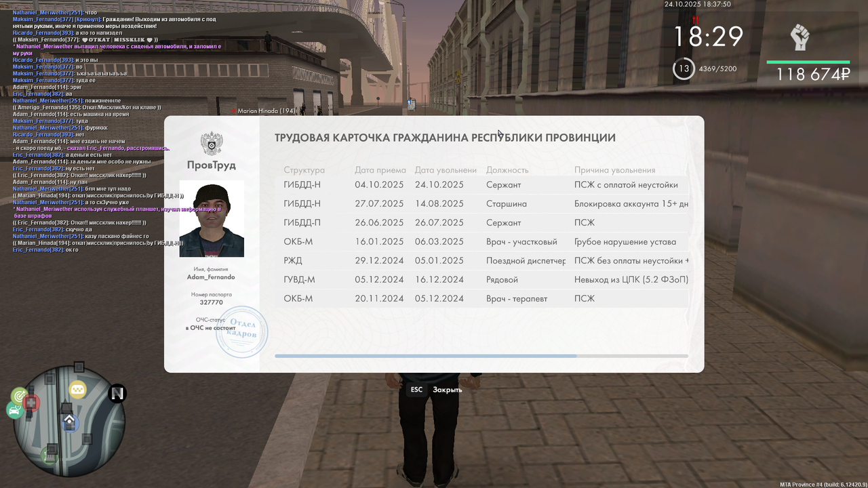Click reason ПСЖ с оплатой неустойки

[626, 184]
